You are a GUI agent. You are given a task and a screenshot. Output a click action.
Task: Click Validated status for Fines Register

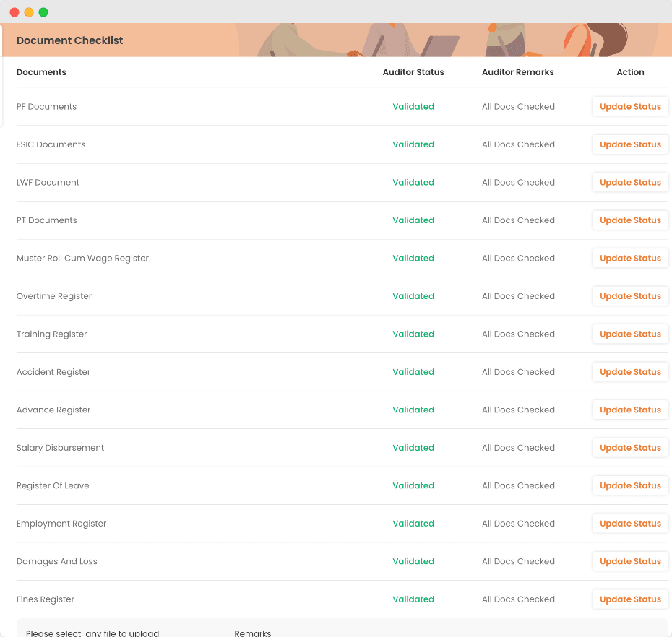point(413,599)
